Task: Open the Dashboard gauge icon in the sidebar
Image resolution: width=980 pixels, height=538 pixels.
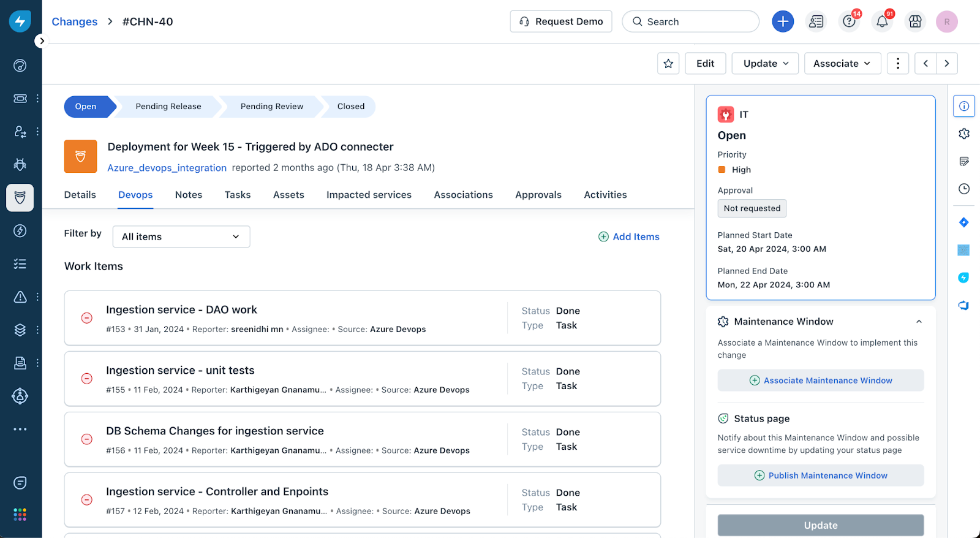Action: [x=20, y=66]
